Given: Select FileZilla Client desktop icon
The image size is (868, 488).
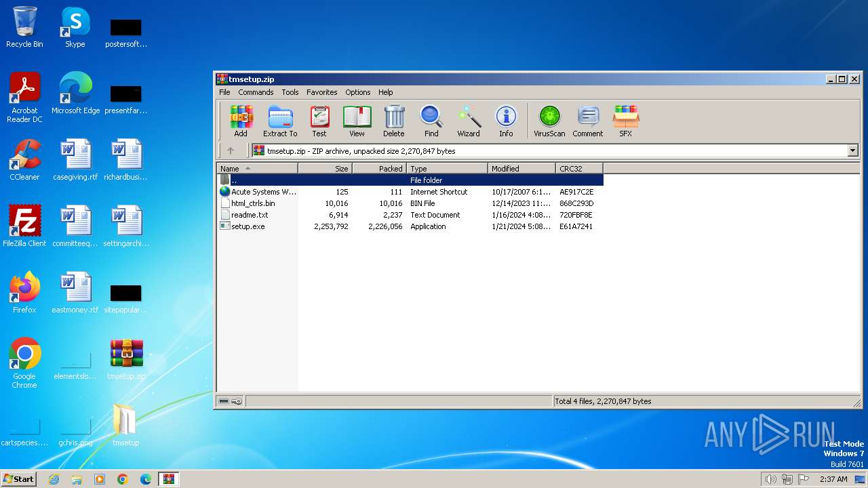Looking at the screenshot, I should click(x=24, y=226).
